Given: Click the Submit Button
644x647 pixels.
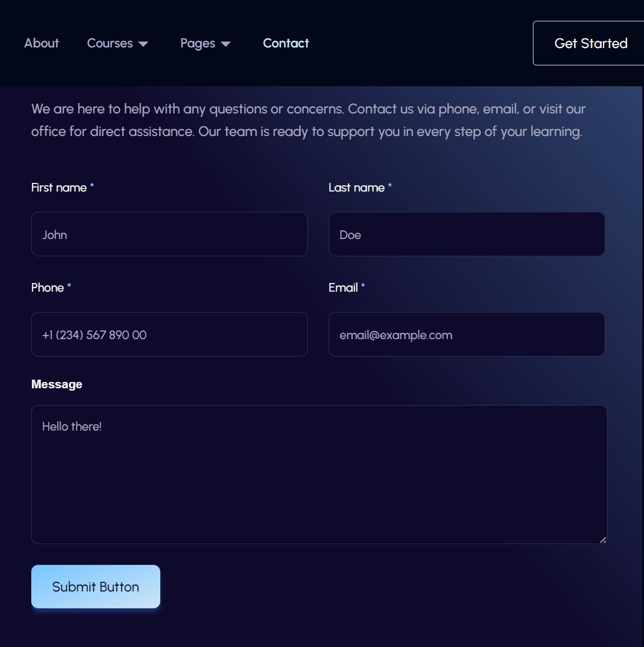Looking at the screenshot, I should coord(95,586).
